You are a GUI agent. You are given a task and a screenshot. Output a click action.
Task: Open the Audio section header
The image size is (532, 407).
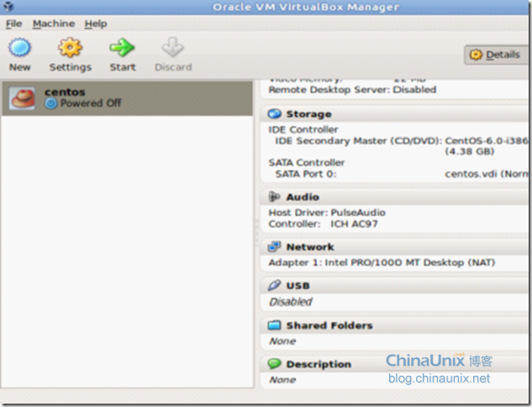coord(395,197)
